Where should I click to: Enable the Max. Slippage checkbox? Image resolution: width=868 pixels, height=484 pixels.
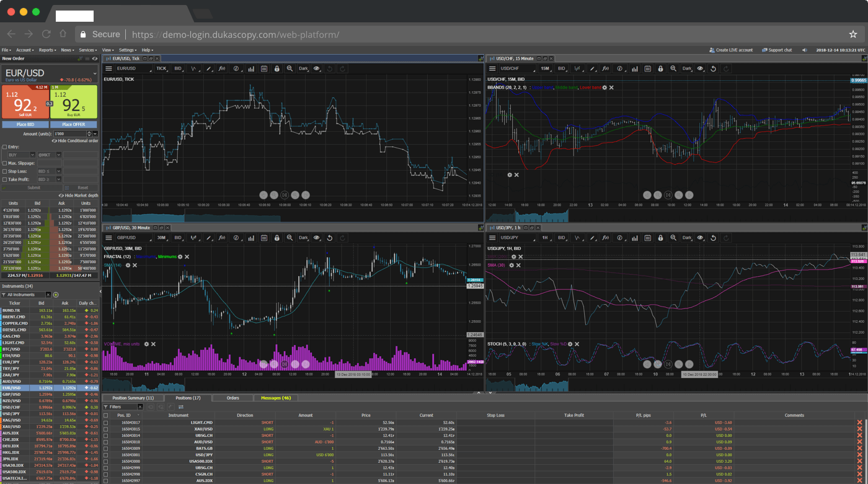(5, 163)
